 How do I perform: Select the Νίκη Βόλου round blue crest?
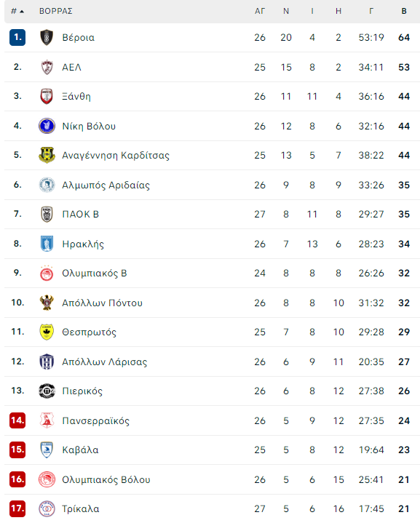(x=47, y=126)
